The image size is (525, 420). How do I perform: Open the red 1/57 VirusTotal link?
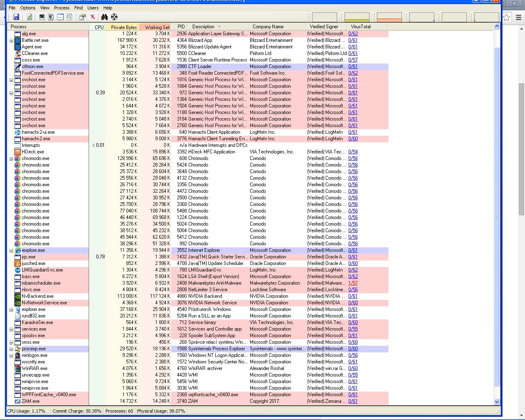[353, 283]
